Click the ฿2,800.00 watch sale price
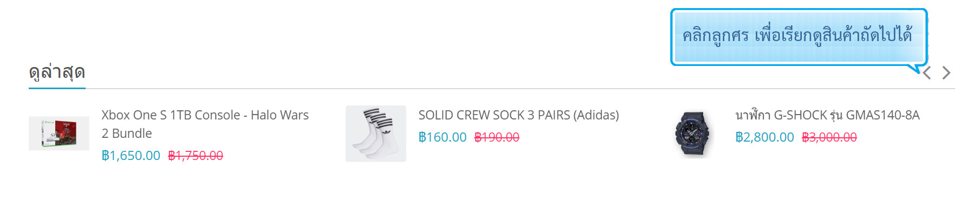The height and width of the screenshot is (200, 980). click(764, 137)
